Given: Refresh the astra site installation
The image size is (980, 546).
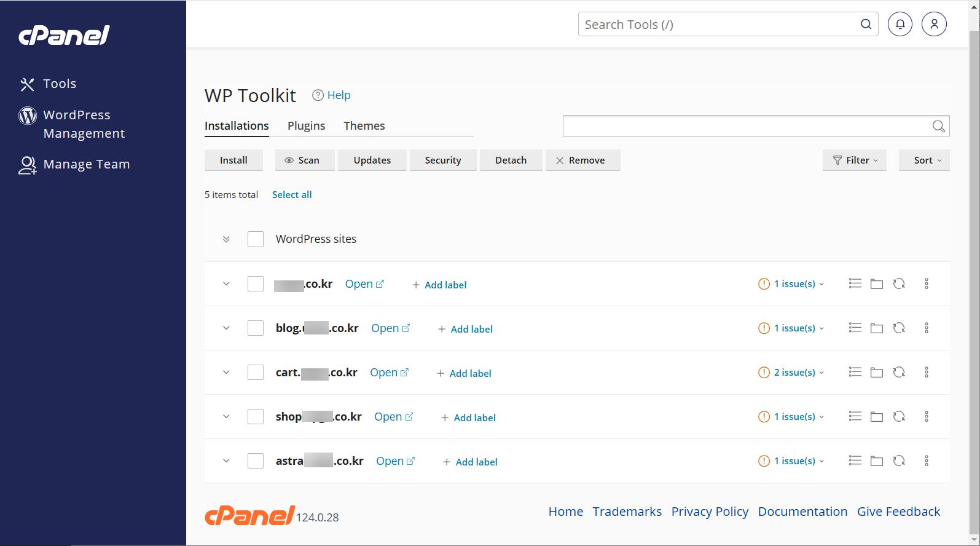Looking at the screenshot, I should [x=899, y=461].
